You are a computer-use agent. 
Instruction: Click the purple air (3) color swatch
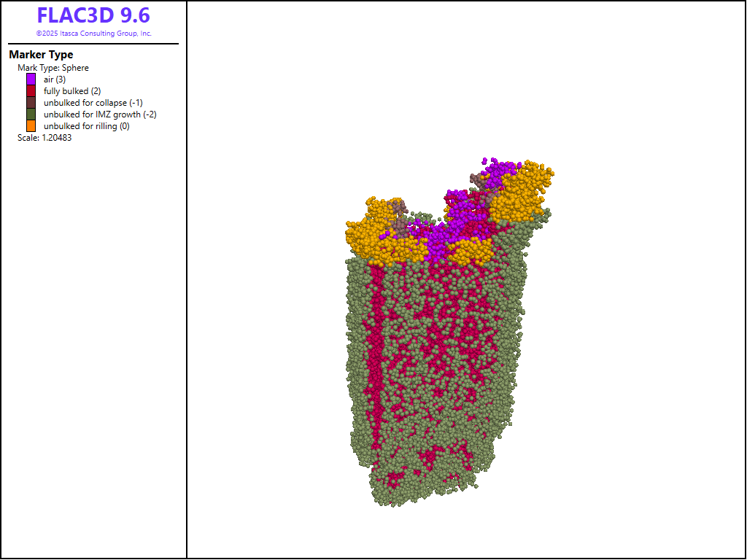tap(31, 79)
